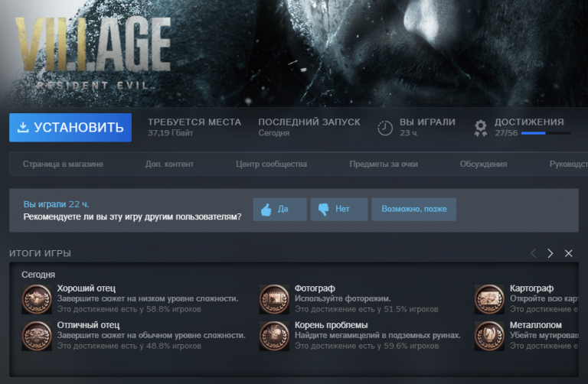Image resolution: width=588 pixels, height=384 pixels.
Task: Click the download arrow icon on install button
Action: pos(23,128)
